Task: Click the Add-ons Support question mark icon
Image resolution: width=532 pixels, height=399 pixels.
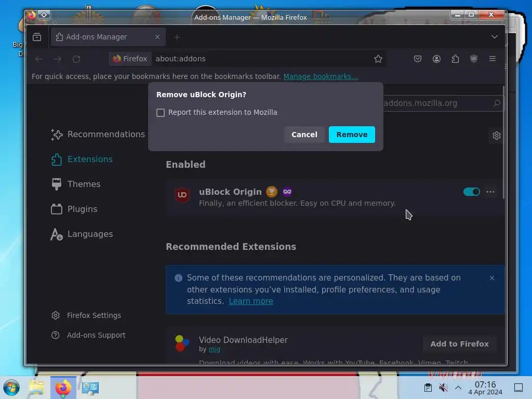Action: click(55, 335)
